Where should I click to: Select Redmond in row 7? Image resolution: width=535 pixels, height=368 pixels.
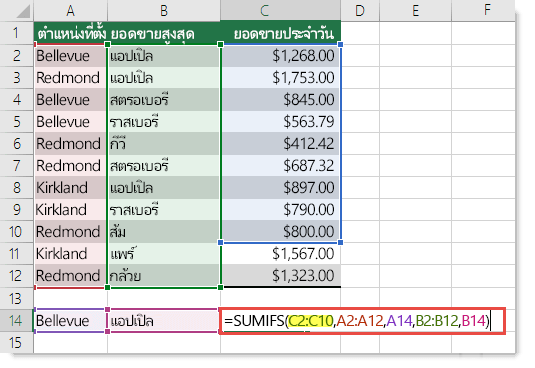(71, 166)
